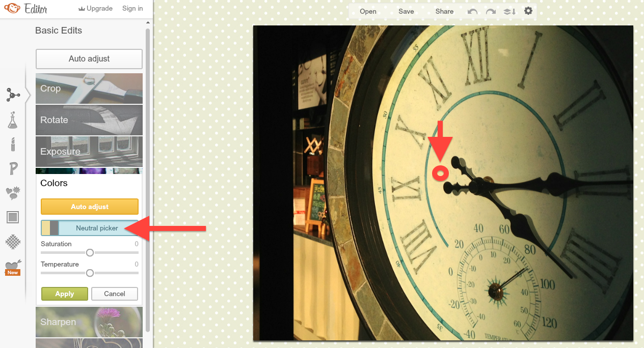Click the Editor title text
The height and width of the screenshot is (348, 644).
(x=36, y=9)
